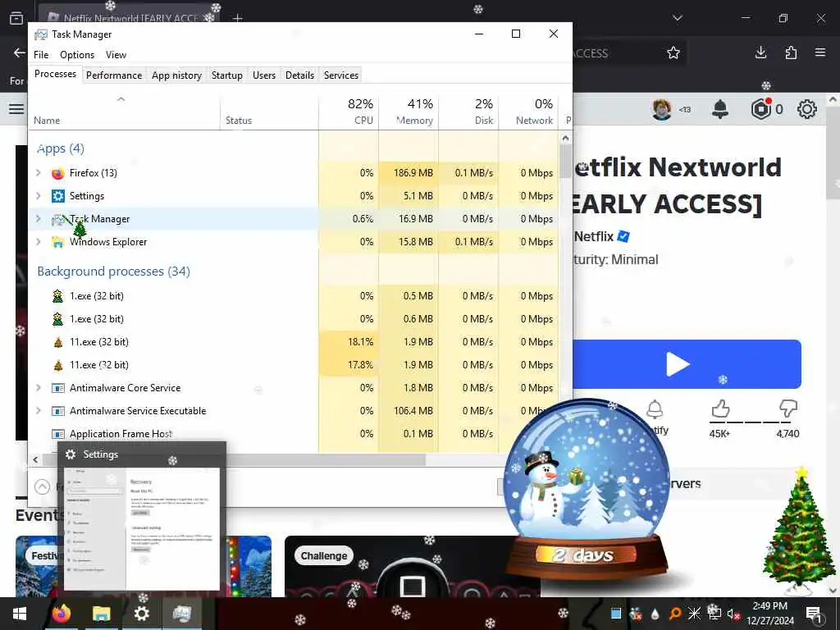Screen dimensions: 840x630
Task: Click the clock showing 2:49 PM
Action: [769, 606]
